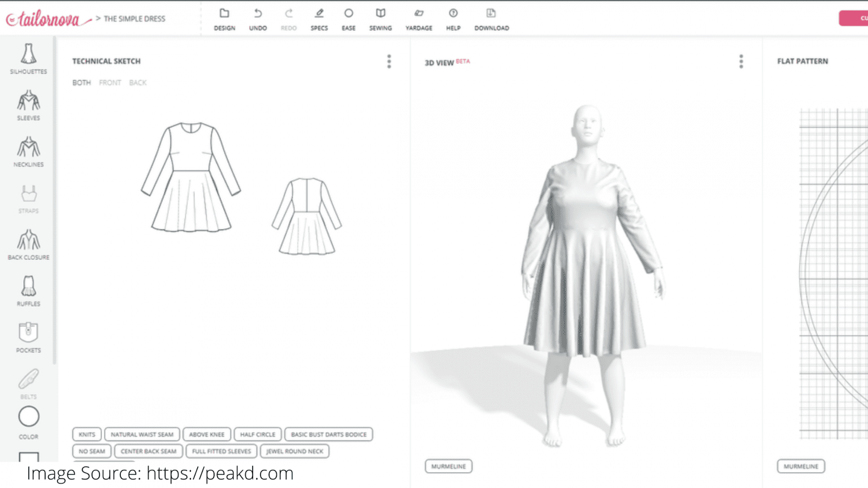Click the Above Knee tag
The image size is (868, 488).
point(207,434)
